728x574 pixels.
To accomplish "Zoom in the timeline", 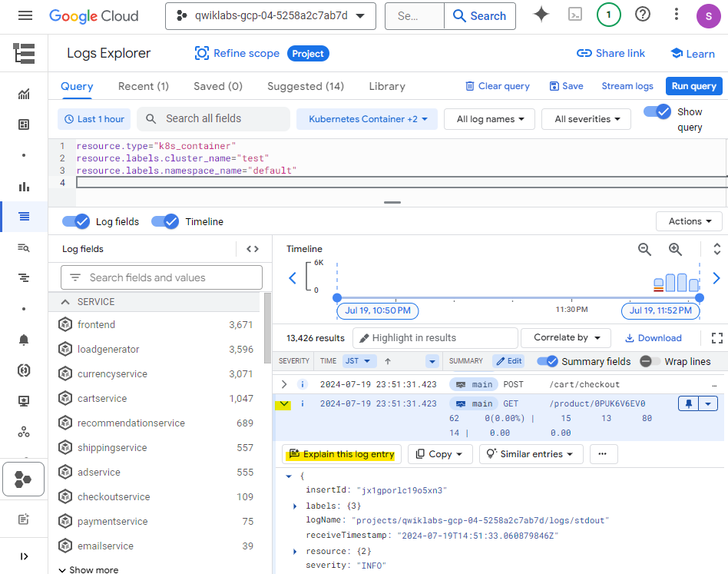I will point(675,250).
